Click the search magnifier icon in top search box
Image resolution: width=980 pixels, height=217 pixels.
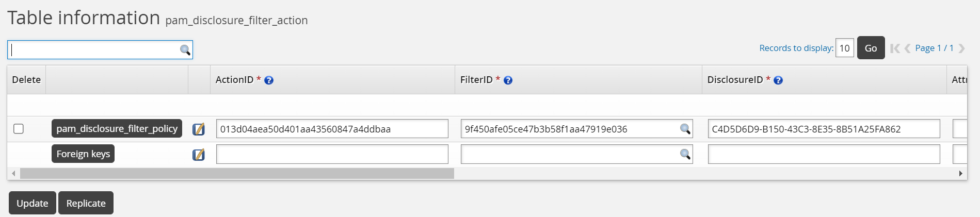185,50
